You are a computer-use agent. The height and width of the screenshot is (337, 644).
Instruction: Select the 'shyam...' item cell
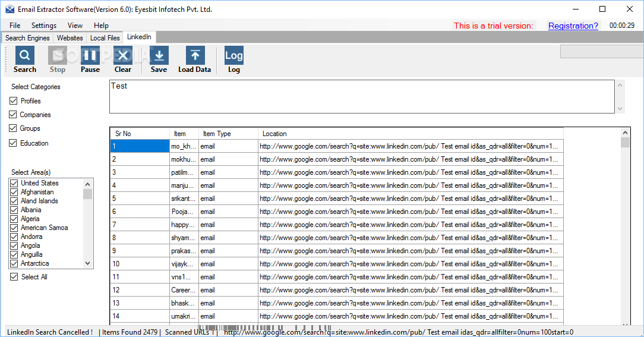(184, 238)
